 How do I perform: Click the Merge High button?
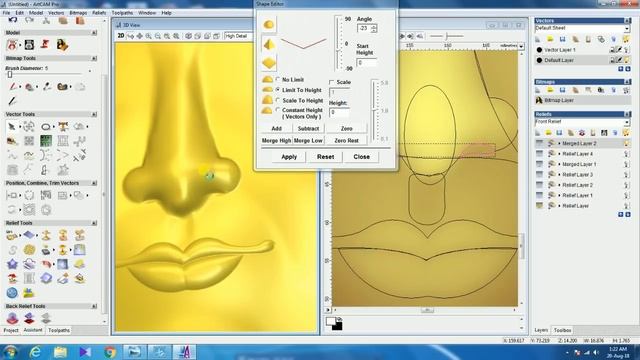(276, 140)
